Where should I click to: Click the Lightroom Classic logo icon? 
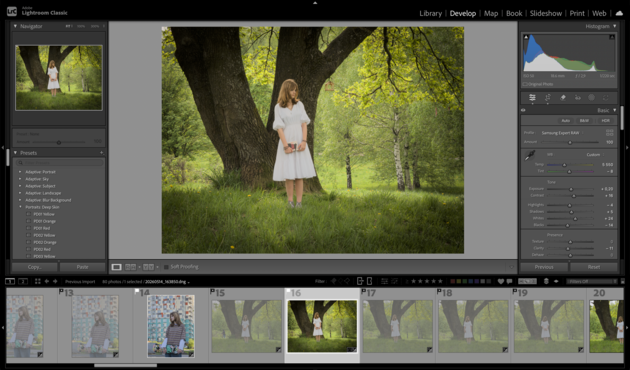click(x=12, y=12)
